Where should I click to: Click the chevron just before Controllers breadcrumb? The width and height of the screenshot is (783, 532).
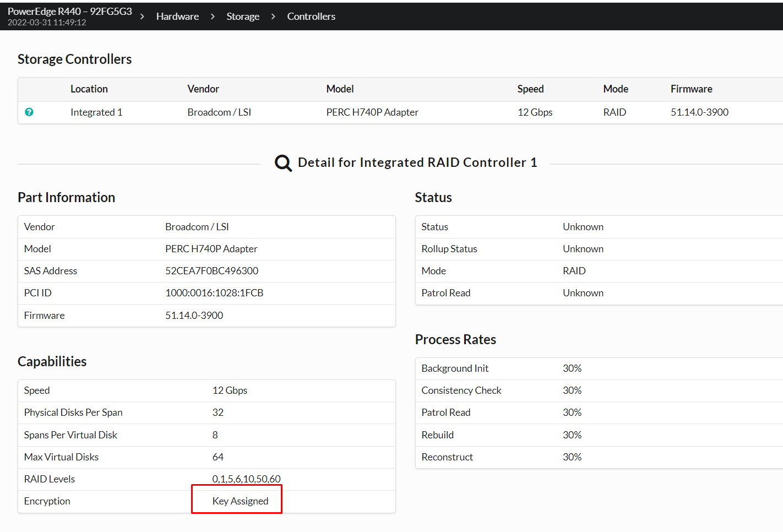point(273,17)
